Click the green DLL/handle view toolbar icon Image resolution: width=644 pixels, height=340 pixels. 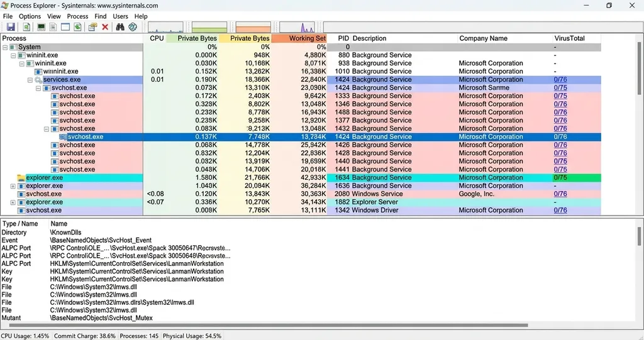(77, 27)
